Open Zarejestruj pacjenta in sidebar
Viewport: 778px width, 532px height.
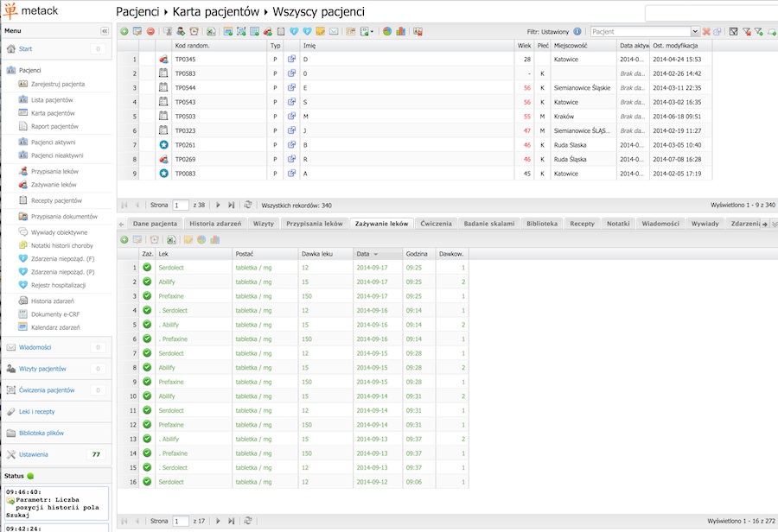coord(58,84)
